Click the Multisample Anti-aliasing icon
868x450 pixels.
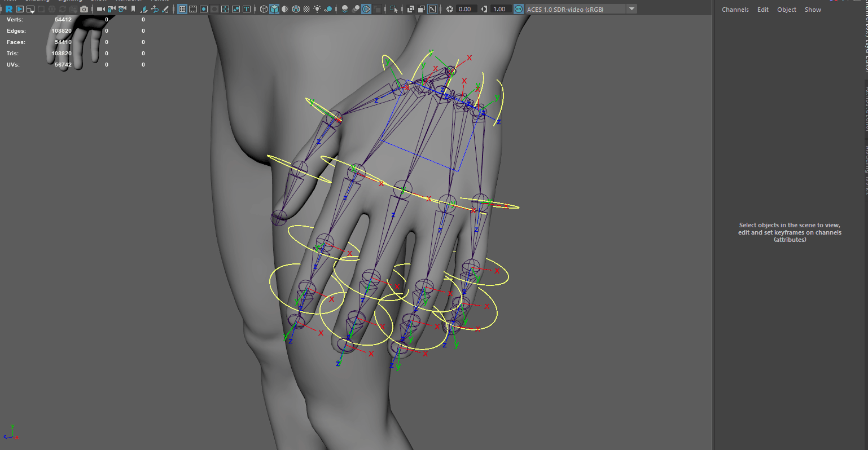coord(366,9)
